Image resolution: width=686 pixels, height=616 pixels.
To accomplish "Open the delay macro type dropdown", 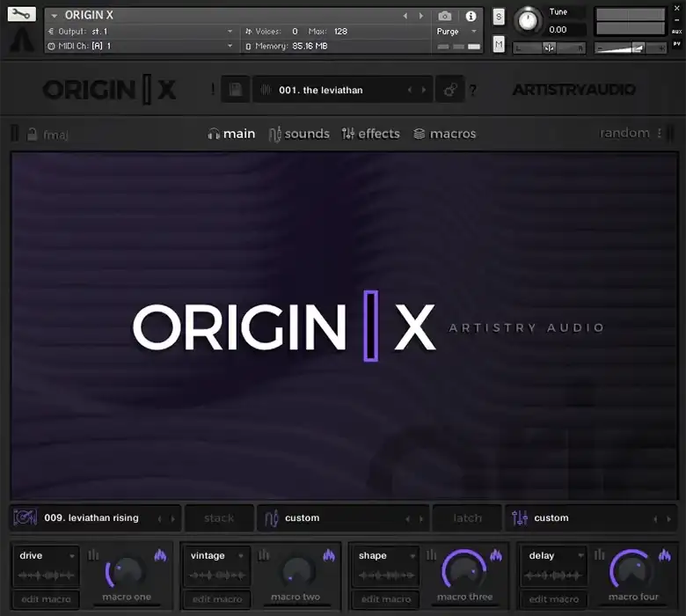I will tap(554, 555).
